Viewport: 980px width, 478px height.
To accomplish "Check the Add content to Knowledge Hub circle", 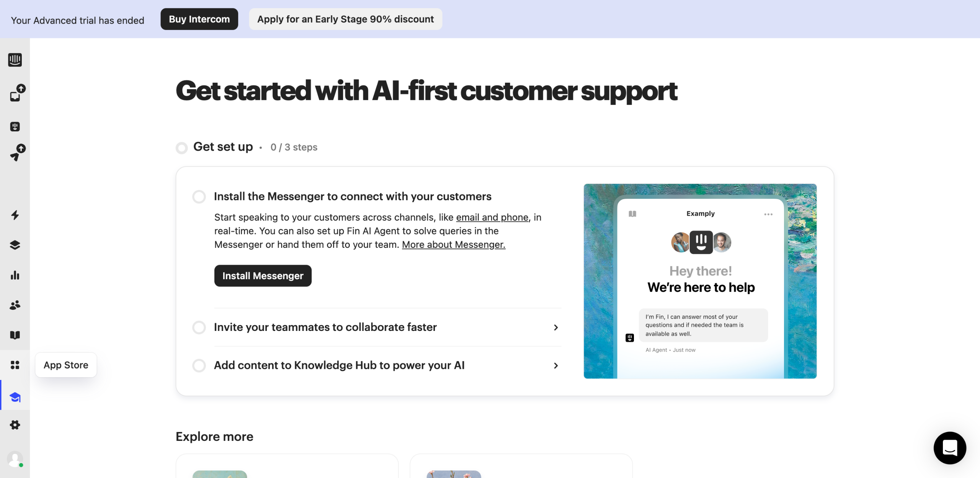I will coord(199,365).
